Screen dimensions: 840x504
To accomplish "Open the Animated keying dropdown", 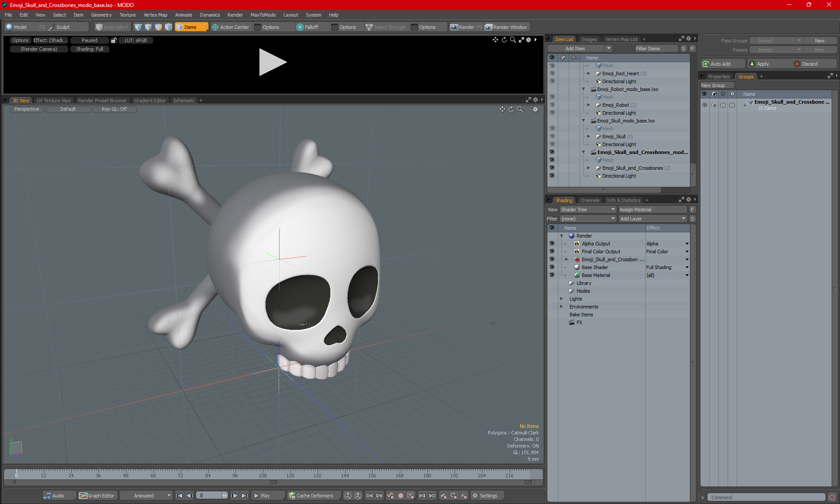I will 146,496.
